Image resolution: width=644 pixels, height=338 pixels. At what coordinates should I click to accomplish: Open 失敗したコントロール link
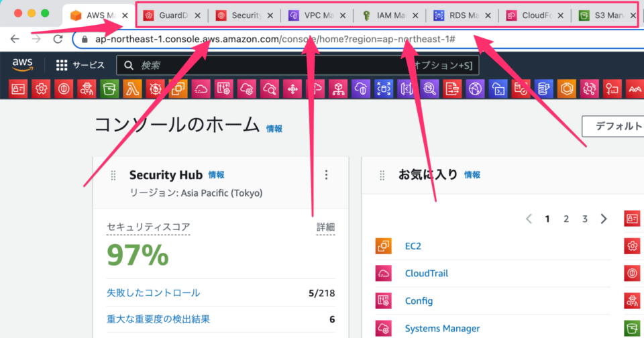pyautogui.click(x=153, y=293)
